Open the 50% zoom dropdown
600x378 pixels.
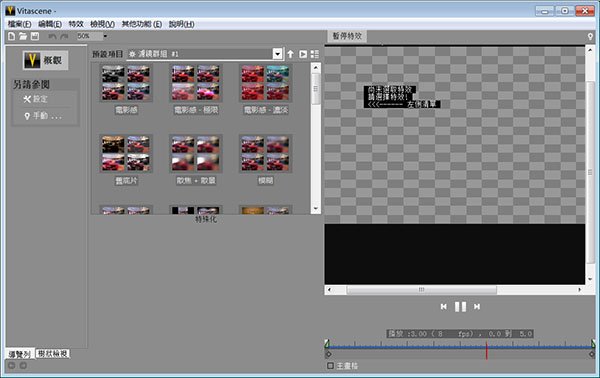click(x=105, y=36)
